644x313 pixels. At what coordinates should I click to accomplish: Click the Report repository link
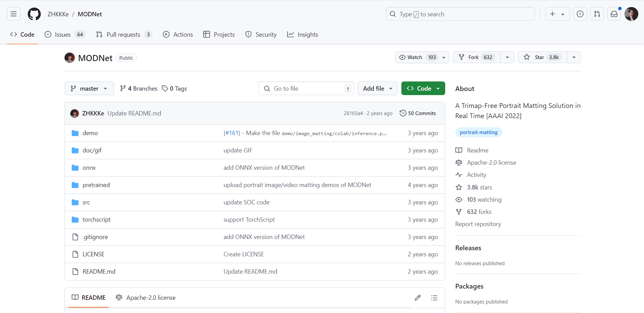point(478,224)
